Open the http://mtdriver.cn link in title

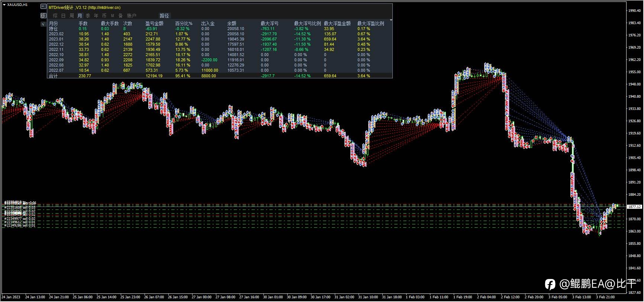tap(104, 7)
